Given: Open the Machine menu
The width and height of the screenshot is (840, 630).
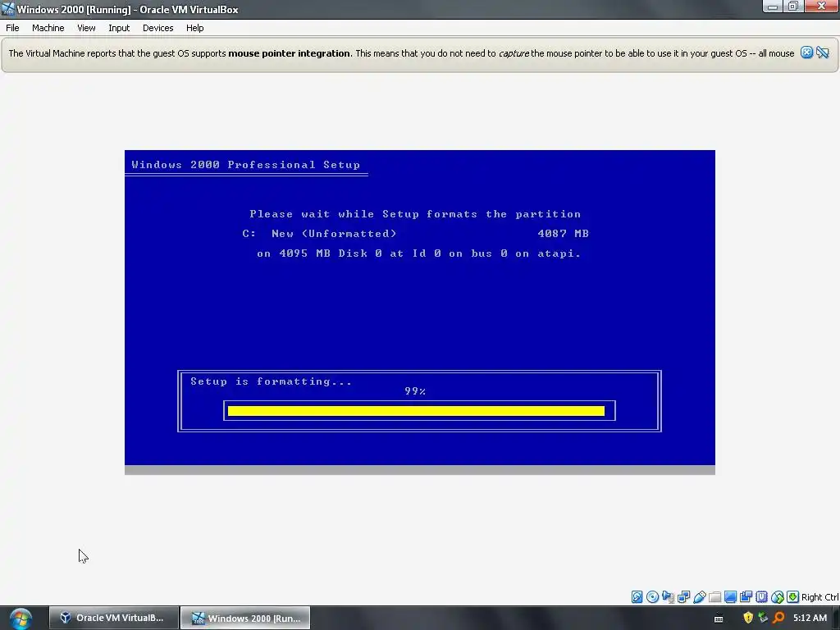Looking at the screenshot, I should (x=48, y=28).
